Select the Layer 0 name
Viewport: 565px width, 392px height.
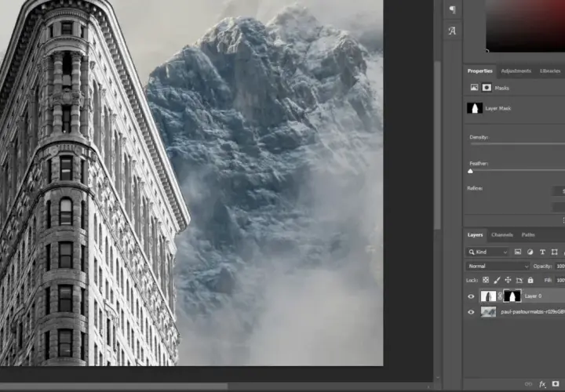pos(533,296)
